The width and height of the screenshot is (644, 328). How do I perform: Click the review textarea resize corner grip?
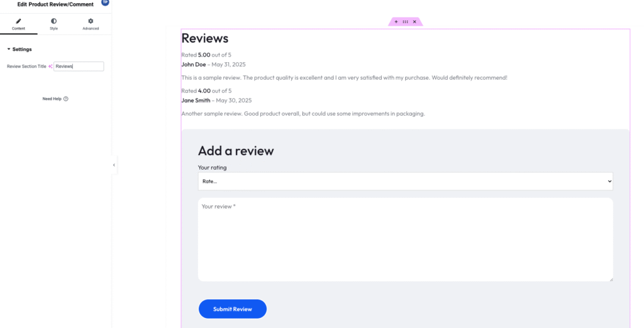611,279
